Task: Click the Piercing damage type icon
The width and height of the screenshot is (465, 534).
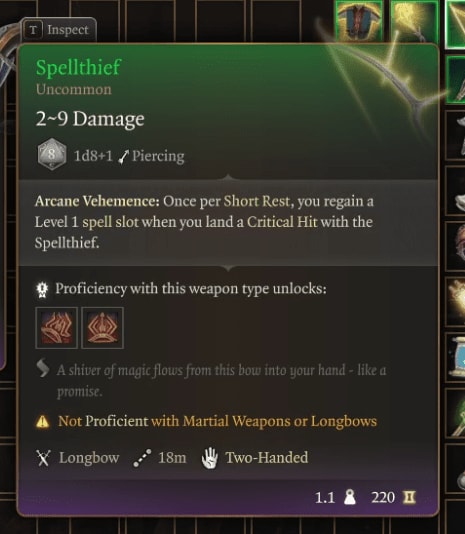Action: 123,157
